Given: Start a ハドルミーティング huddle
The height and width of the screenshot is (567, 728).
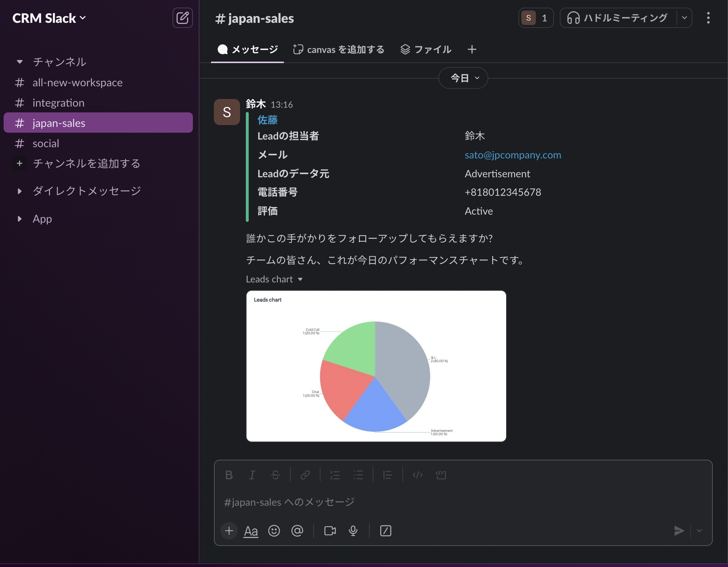Looking at the screenshot, I should tap(618, 18).
